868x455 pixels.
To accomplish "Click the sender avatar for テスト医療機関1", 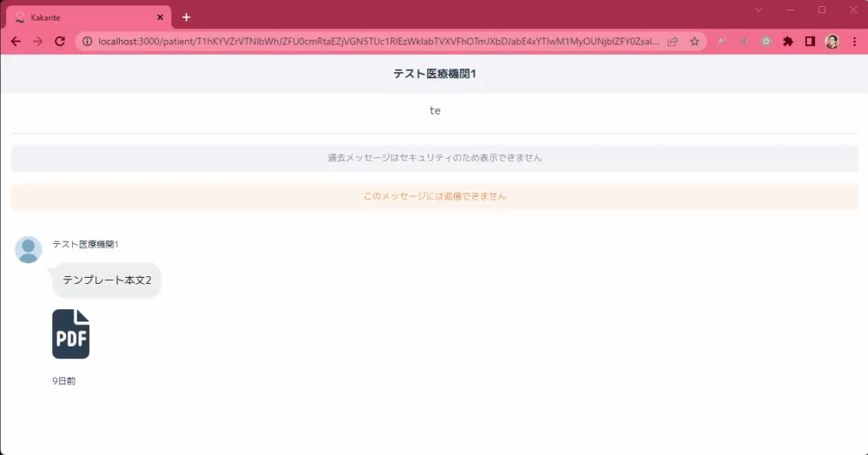I will pos(29,249).
